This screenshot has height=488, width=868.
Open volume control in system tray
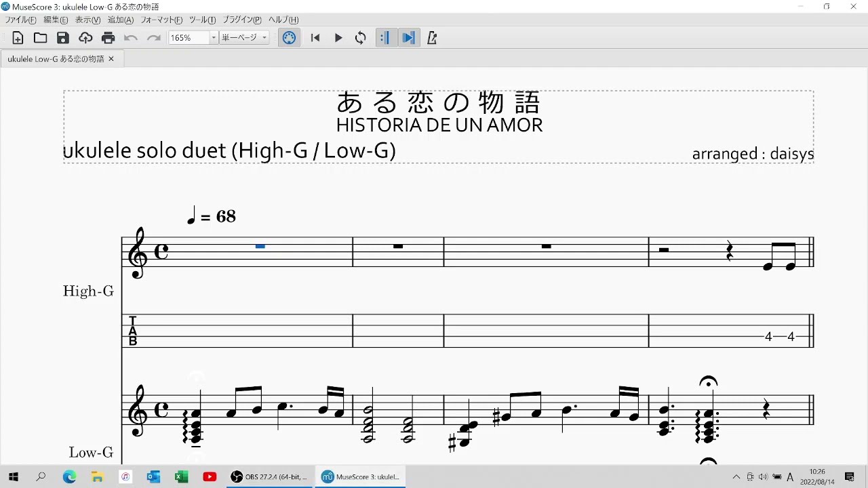[763, 477]
